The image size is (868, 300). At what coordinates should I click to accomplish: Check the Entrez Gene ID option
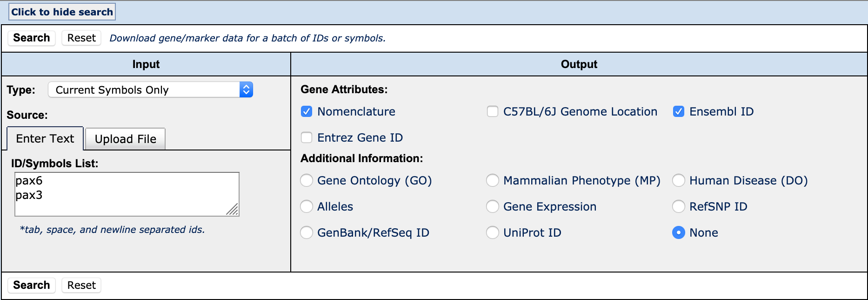pyautogui.click(x=307, y=137)
